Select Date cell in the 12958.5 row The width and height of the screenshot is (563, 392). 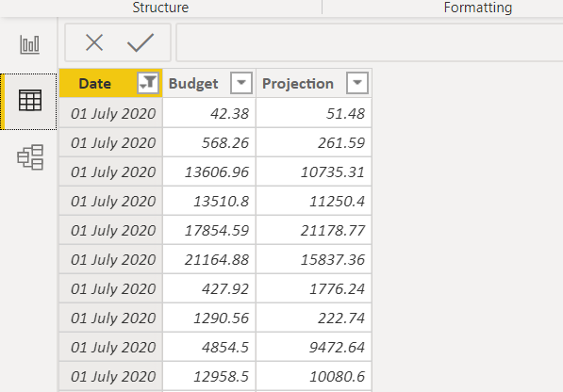[x=111, y=377]
